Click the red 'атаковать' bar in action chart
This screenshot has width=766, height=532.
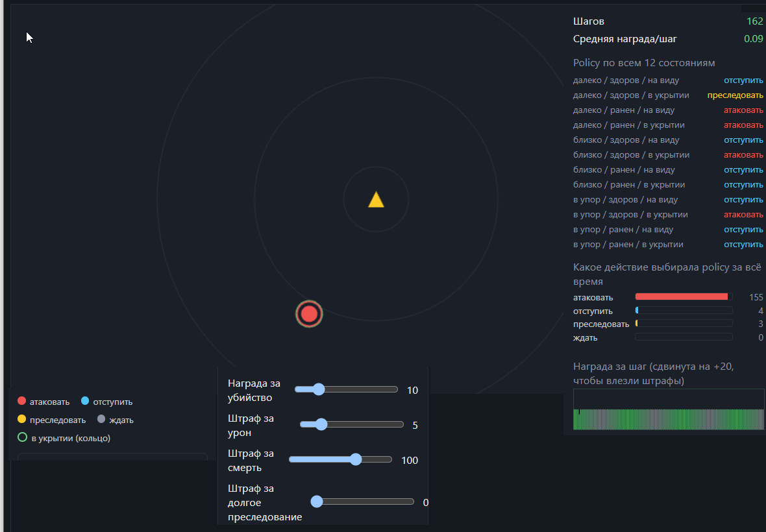tap(682, 296)
